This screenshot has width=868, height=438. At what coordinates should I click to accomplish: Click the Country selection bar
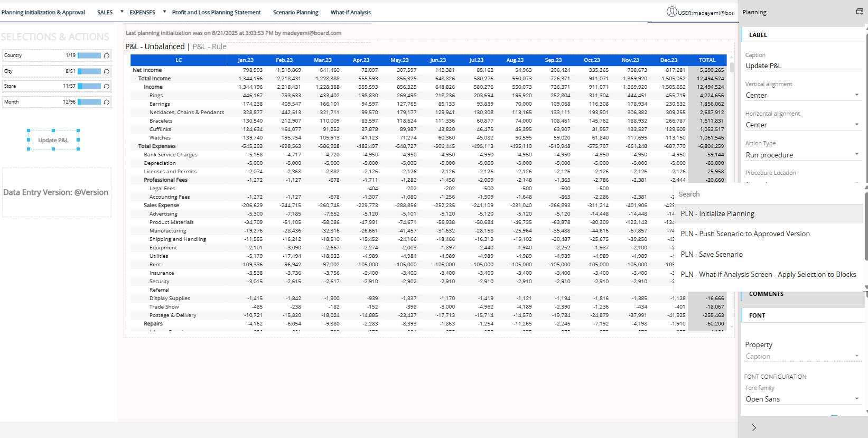pyautogui.click(x=89, y=55)
